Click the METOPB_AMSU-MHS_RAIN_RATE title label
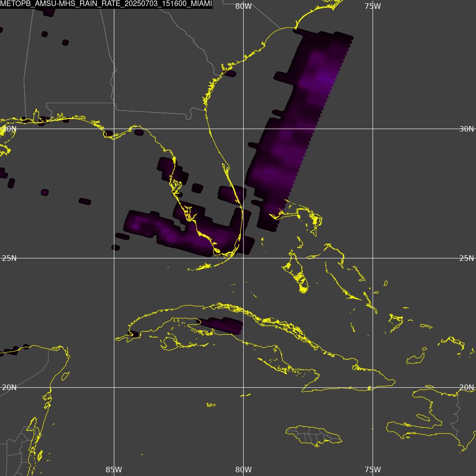Image resolution: width=476 pixels, height=476 pixels. [106, 4]
